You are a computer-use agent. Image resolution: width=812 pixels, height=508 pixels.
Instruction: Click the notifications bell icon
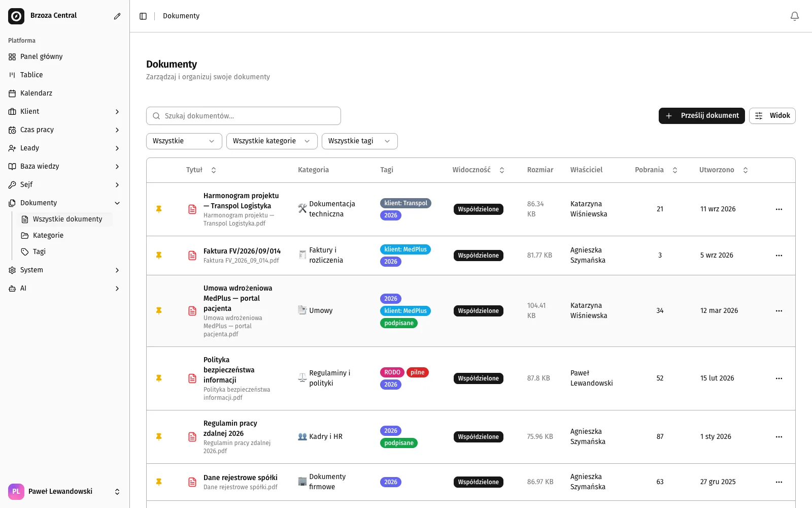tap(795, 16)
